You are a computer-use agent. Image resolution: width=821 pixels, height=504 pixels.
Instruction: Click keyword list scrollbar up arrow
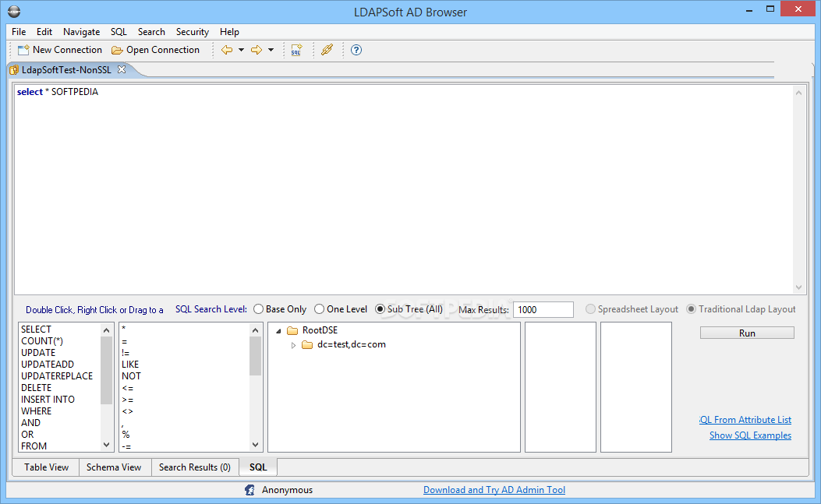106,330
